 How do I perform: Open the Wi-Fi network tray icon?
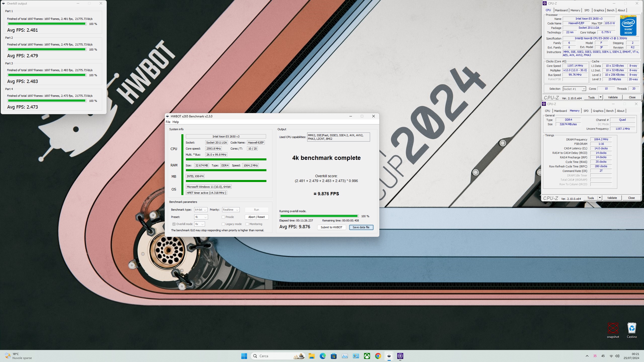(x=611, y=356)
